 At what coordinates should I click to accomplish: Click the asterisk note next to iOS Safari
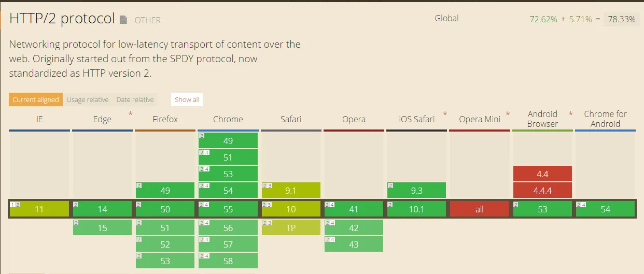click(x=445, y=114)
